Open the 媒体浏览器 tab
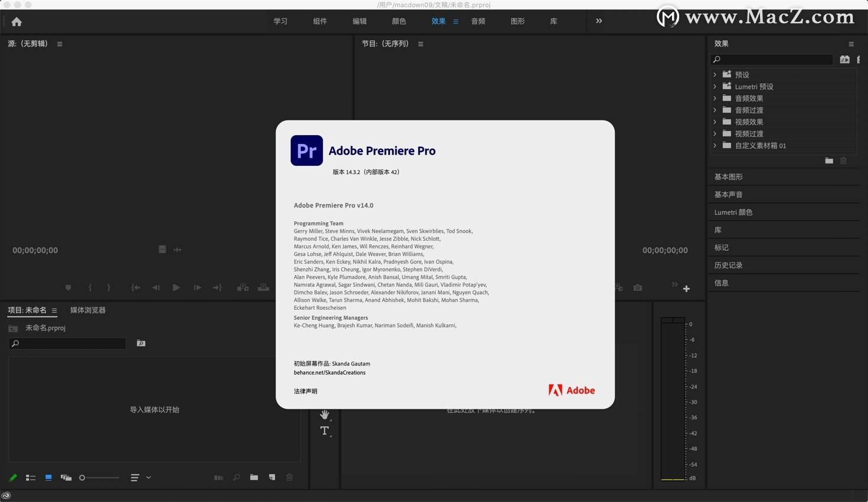Screen dimensions: 868x502 point(88,310)
